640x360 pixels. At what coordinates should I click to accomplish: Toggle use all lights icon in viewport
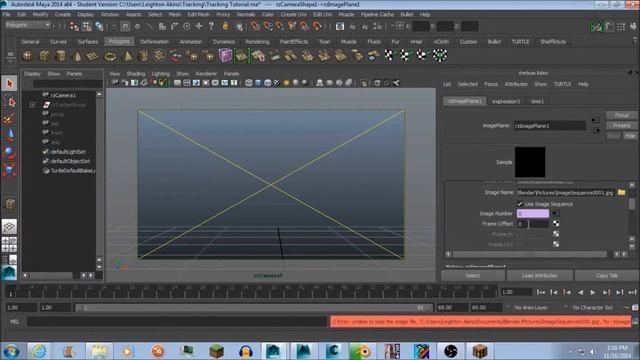[x=286, y=83]
